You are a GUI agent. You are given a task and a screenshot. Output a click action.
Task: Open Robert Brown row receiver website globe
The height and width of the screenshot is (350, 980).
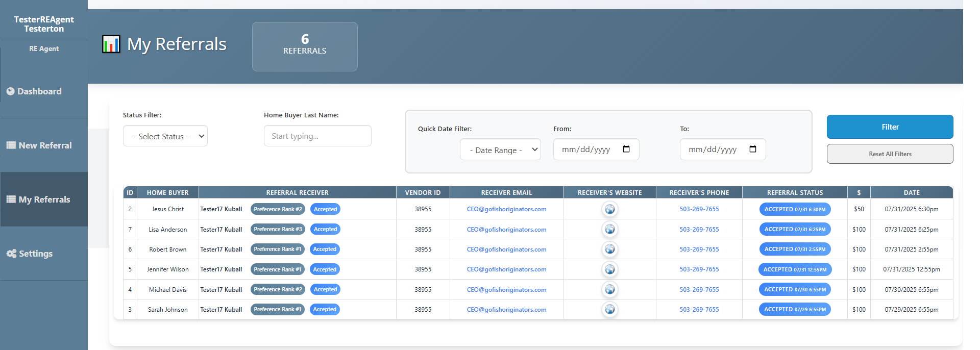click(609, 249)
